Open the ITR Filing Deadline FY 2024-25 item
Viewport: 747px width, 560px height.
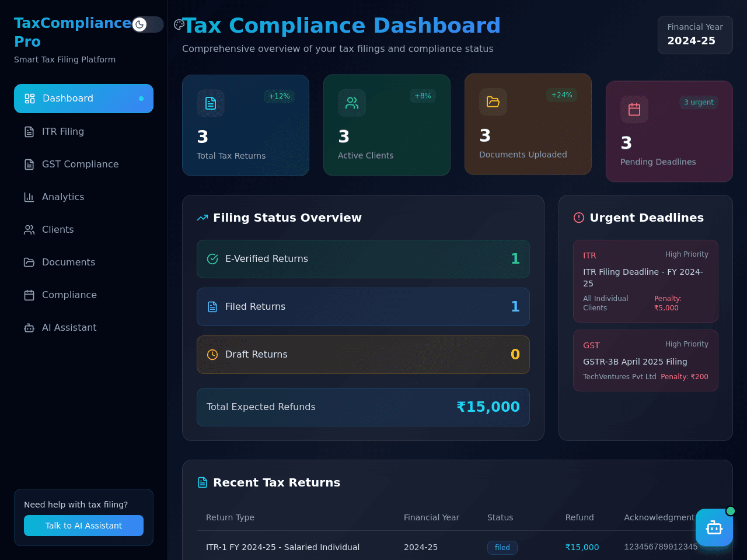645,281
